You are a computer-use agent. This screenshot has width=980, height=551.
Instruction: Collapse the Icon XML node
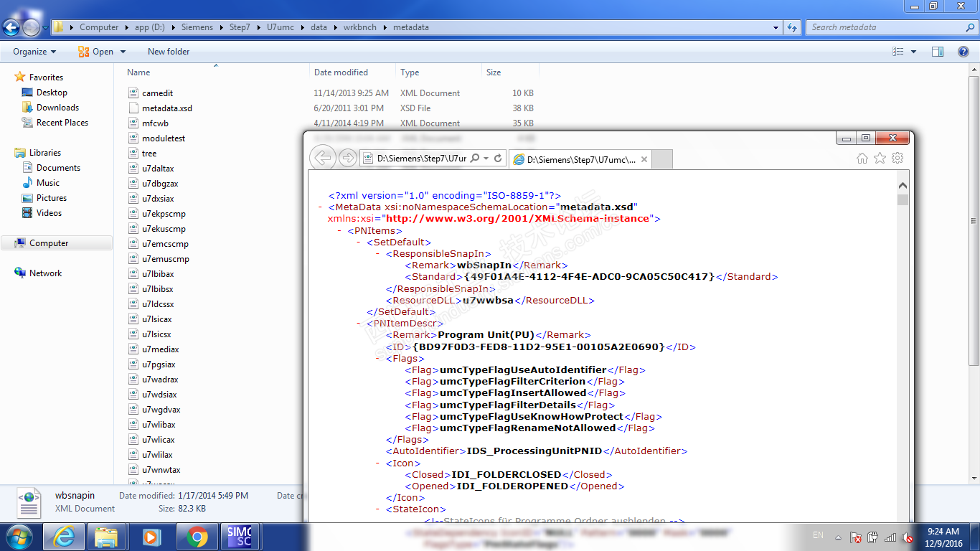coord(379,463)
